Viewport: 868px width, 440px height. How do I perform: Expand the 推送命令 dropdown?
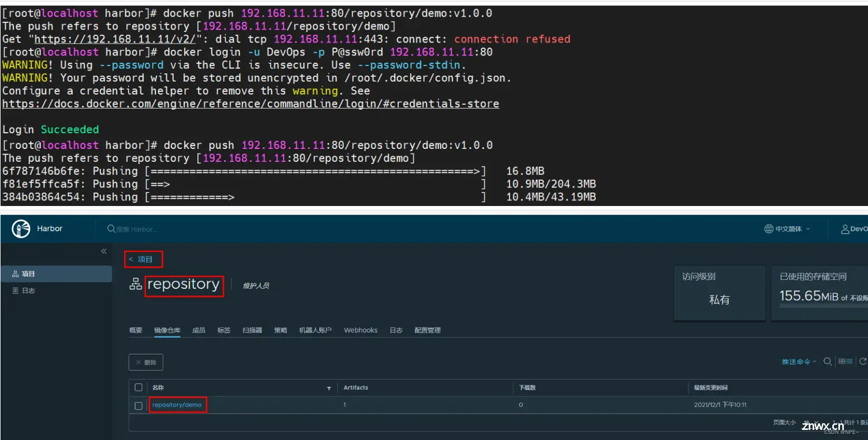click(799, 362)
